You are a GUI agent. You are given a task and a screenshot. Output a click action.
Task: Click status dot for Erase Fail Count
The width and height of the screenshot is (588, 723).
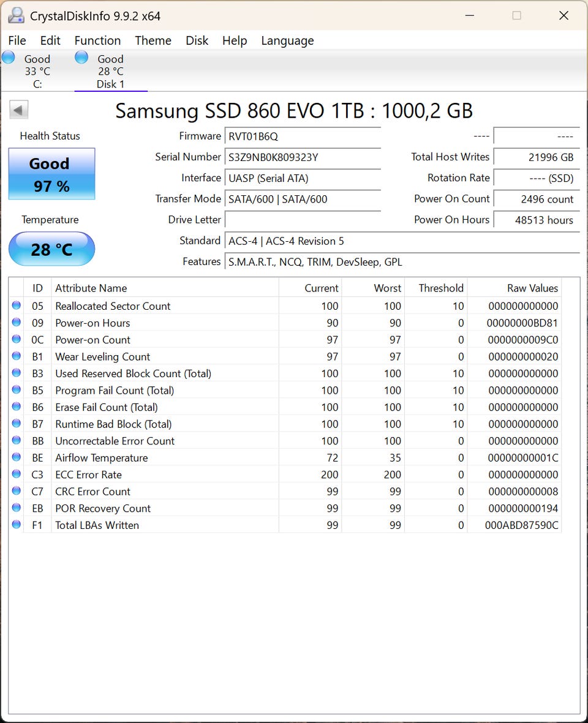tap(16, 406)
